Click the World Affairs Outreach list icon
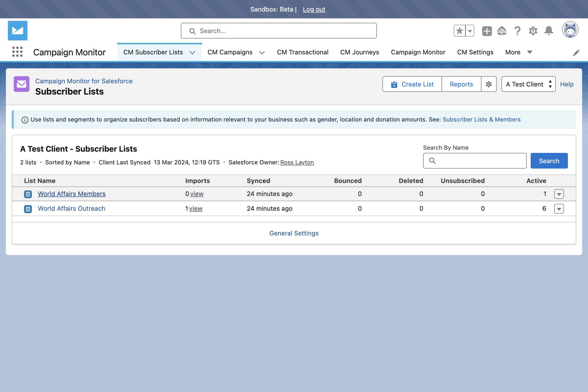Image resolution: width=588 pixels, height=392 pixels. pyautogui.click(x=28, y=209)
